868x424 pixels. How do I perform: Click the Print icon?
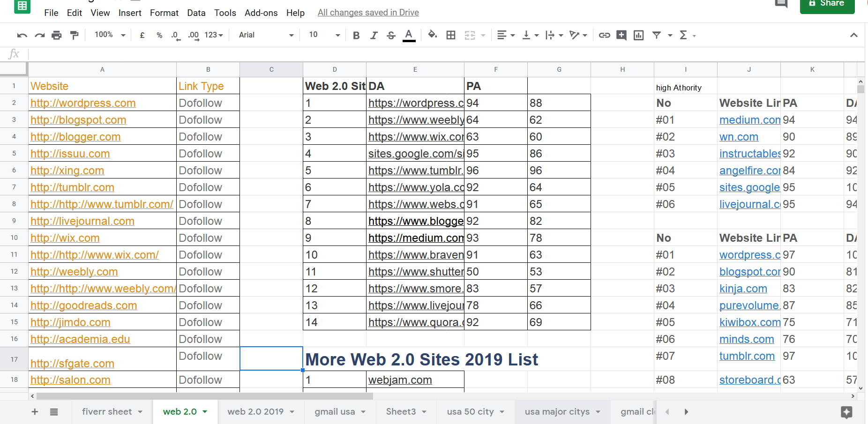pos(56,35)
